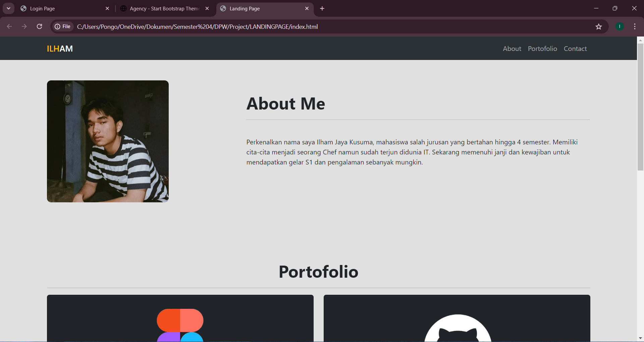Navigate to the Contact nav link
The width and height of the screenshot is (644, 342).
(575, 49)
